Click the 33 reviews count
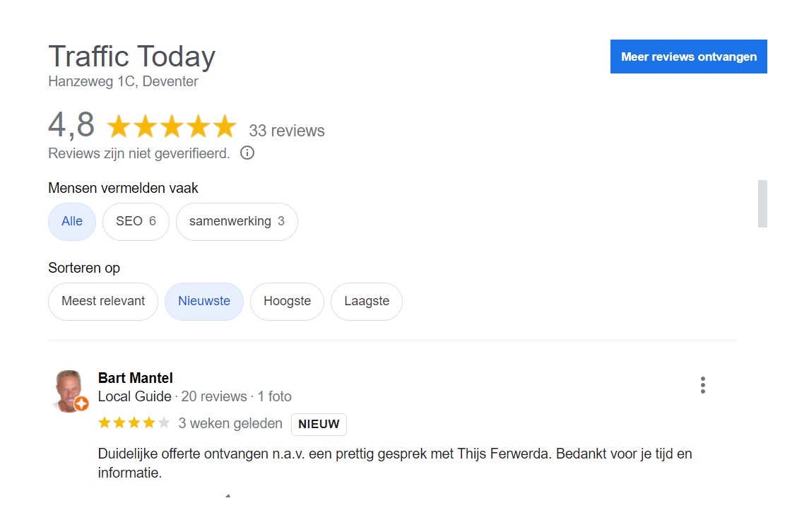 287,131
